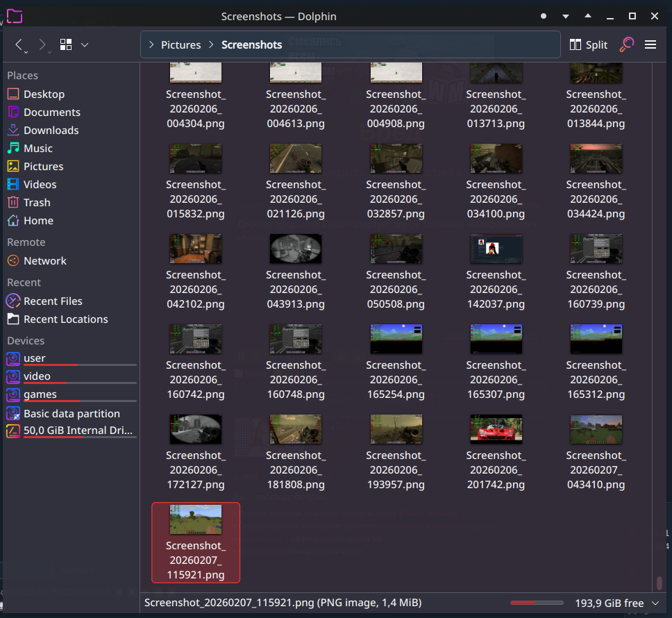
Task: Go back with the left arrow
Action: pos(20,44)
